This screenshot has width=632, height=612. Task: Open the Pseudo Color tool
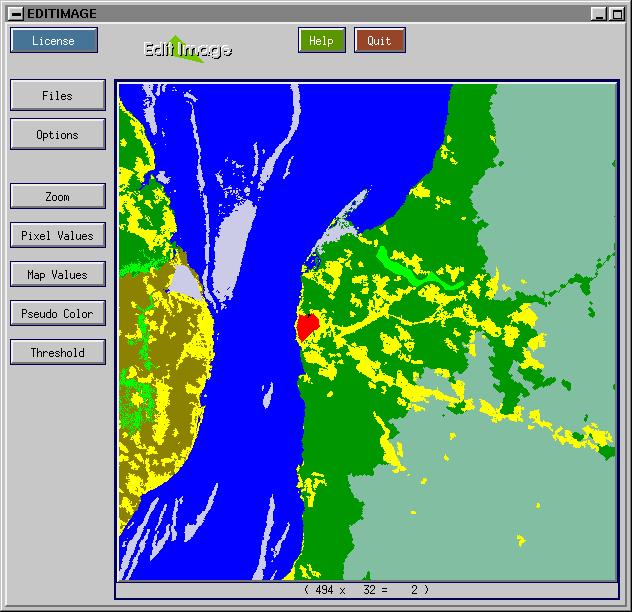coord(58,313)
